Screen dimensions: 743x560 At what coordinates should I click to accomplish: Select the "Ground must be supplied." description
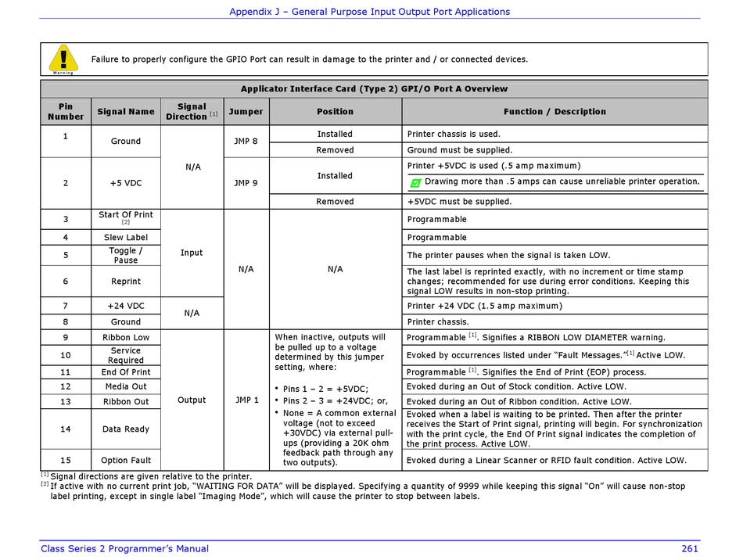tap(460, 150)
